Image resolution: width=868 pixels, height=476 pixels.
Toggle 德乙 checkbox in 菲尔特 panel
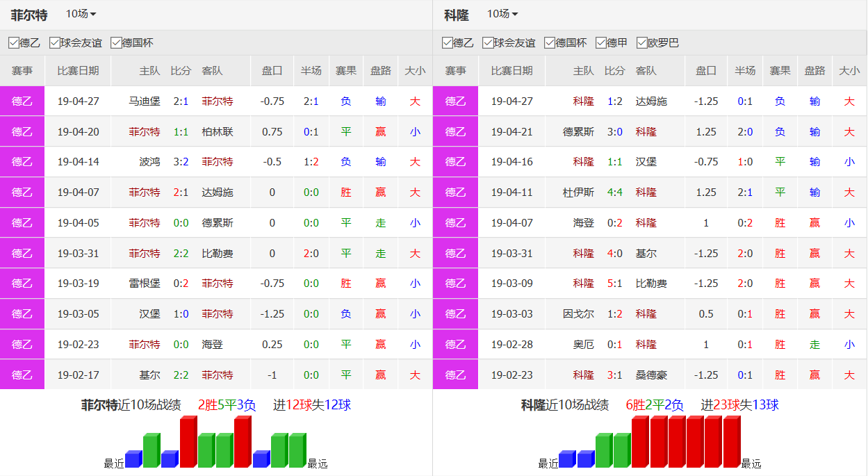pyautogui.click(x=14, y=43)
